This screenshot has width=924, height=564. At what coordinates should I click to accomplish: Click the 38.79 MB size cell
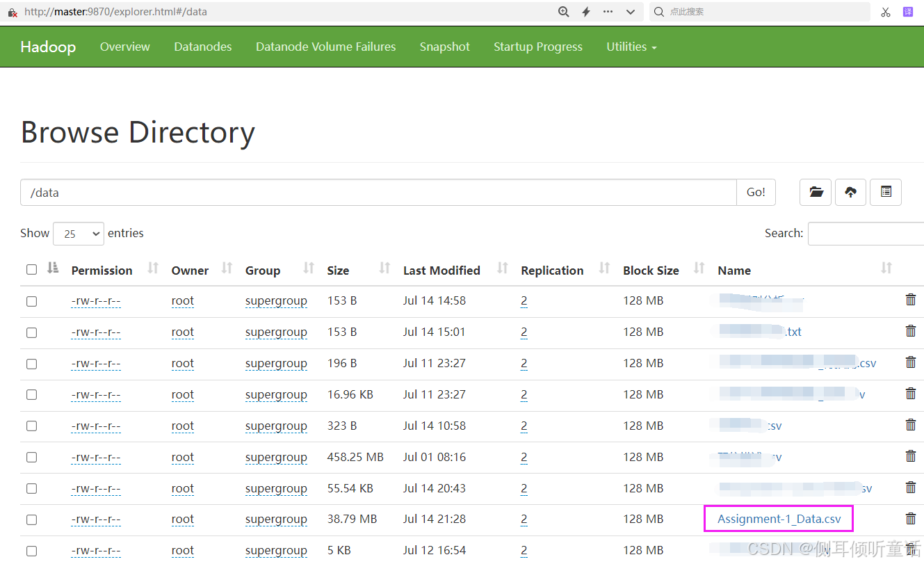point(352,519)
